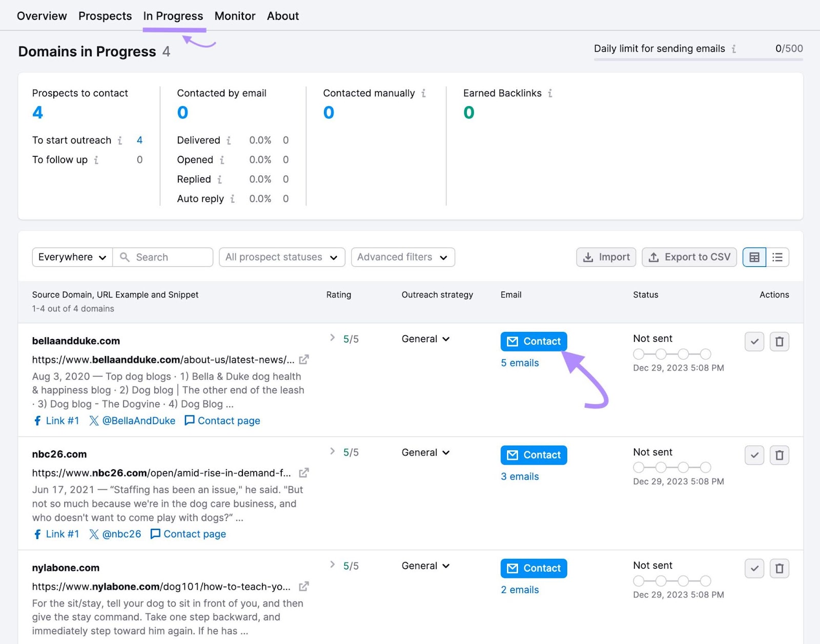Delete bellaandduke.com using the trash icon
Viewport: 820px width, 644px height.
pos(780,341)
